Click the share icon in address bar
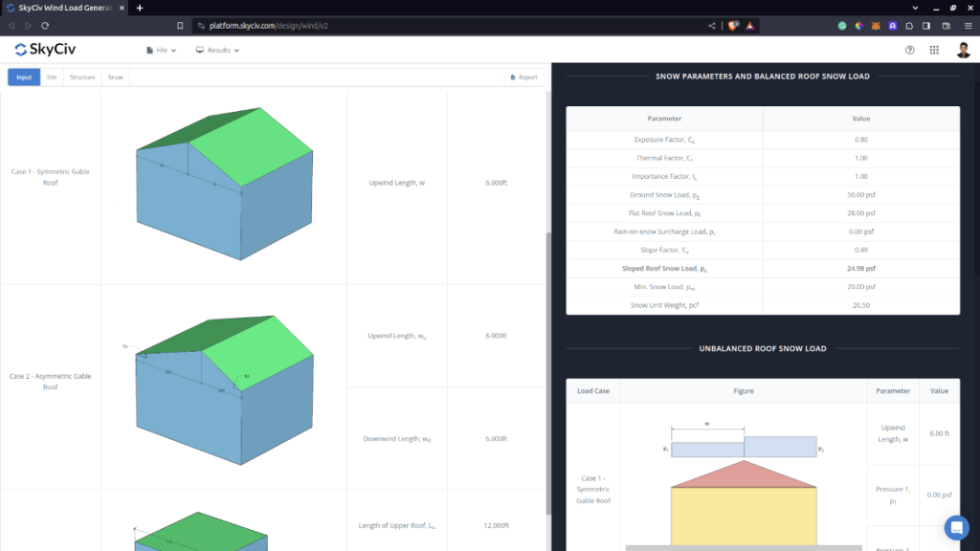 (711, 26)
